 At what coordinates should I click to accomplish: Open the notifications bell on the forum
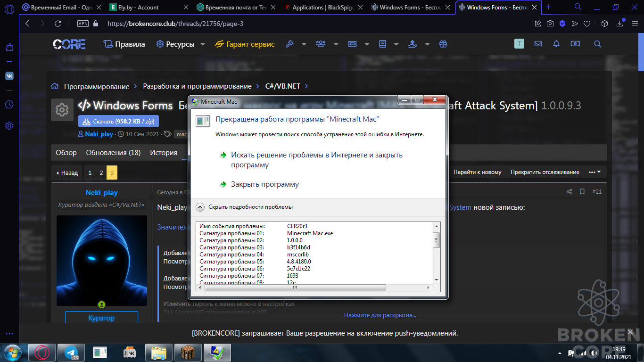[556, 44]
